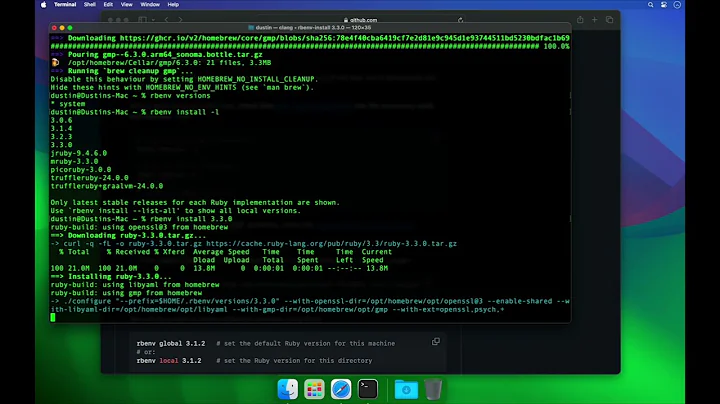This screenshot has height=404, width=720.
Task: Click the 'mruby-3.3.0' list entry
Action: [74, 162]
